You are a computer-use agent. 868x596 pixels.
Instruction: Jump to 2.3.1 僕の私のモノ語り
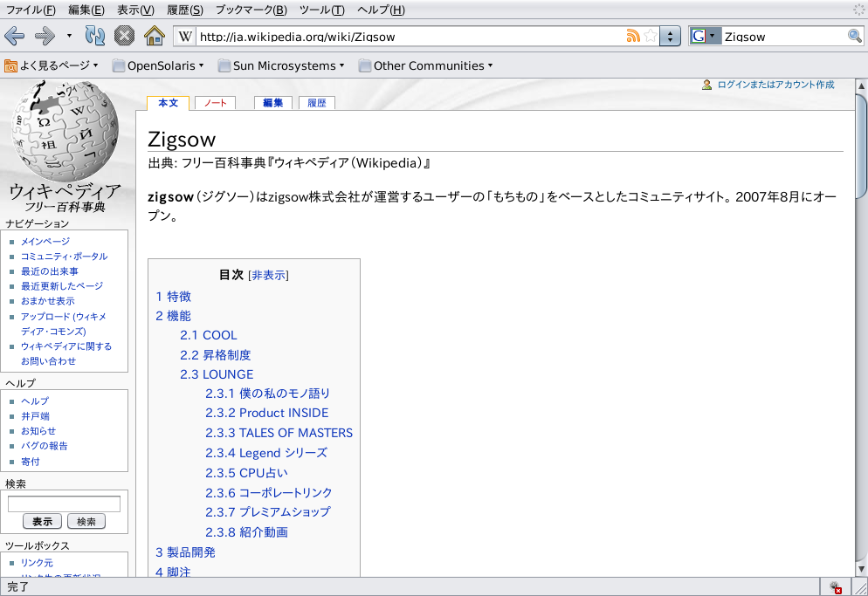tap(268, 394)
